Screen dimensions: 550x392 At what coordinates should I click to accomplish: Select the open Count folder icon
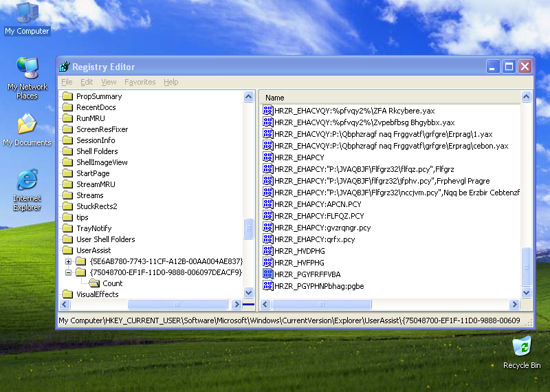pos(94,283)
